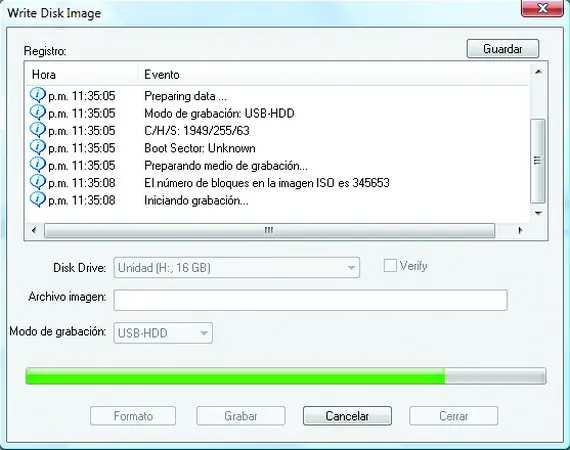Screen dimensions: 570x450
Task: Expand the Modo de grabación combo box
Action: pos(163,333)
